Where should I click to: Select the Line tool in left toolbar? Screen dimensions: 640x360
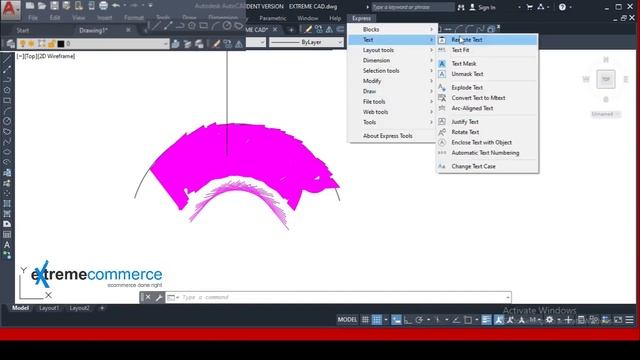tap(7, 59)
